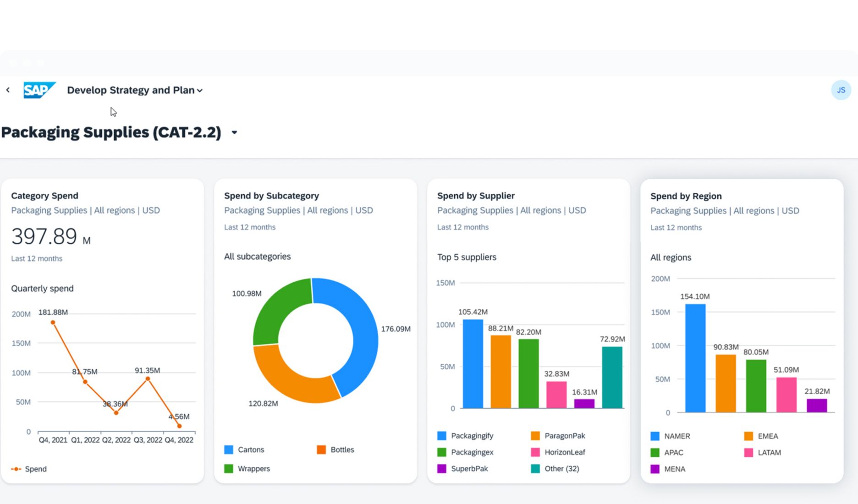
Task: Select the NAMER 154.10M bar
Action: [695, 358]
